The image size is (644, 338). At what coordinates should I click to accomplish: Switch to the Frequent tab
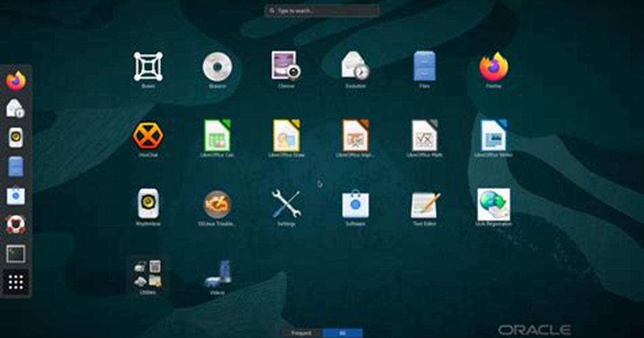click(302, 333)
